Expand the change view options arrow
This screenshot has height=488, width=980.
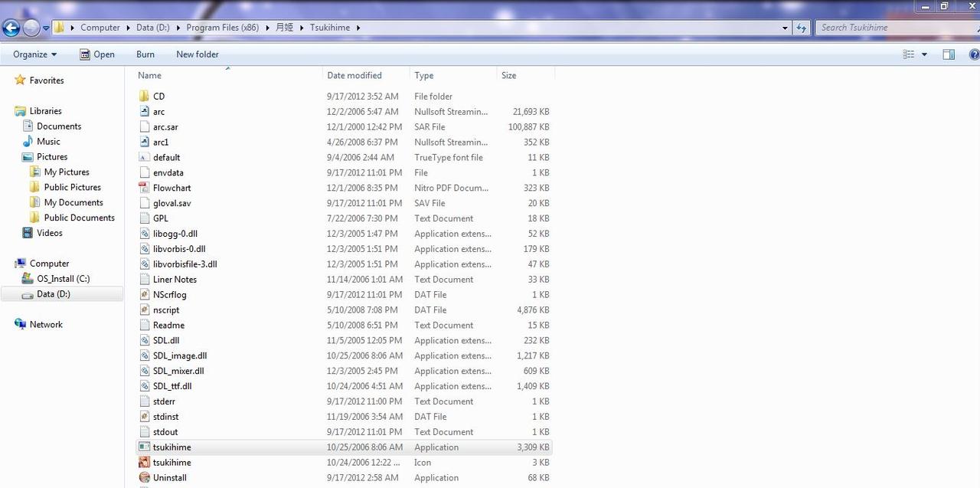pos(924,54)
